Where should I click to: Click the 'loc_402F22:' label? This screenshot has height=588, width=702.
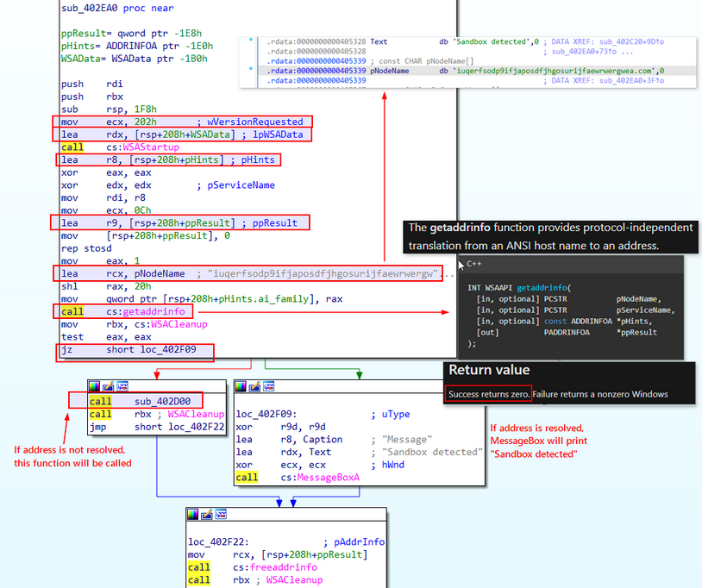[x=218, y=542]
